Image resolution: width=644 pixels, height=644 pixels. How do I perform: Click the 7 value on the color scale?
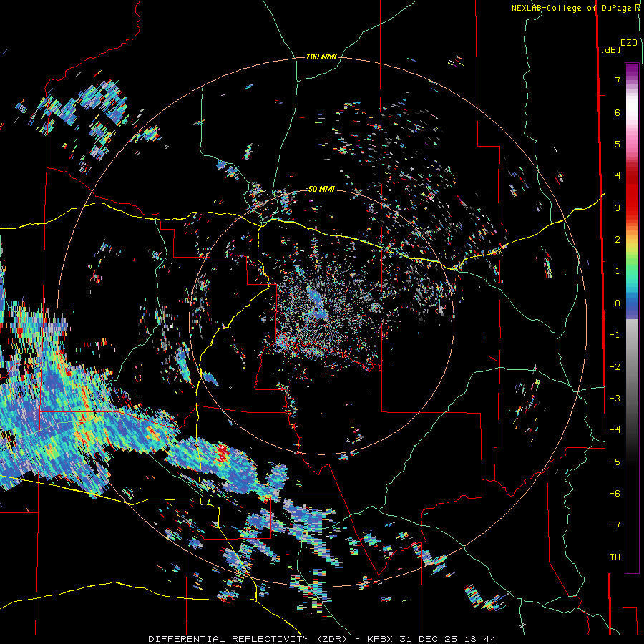pyautogui.click(x=618, y=80)
